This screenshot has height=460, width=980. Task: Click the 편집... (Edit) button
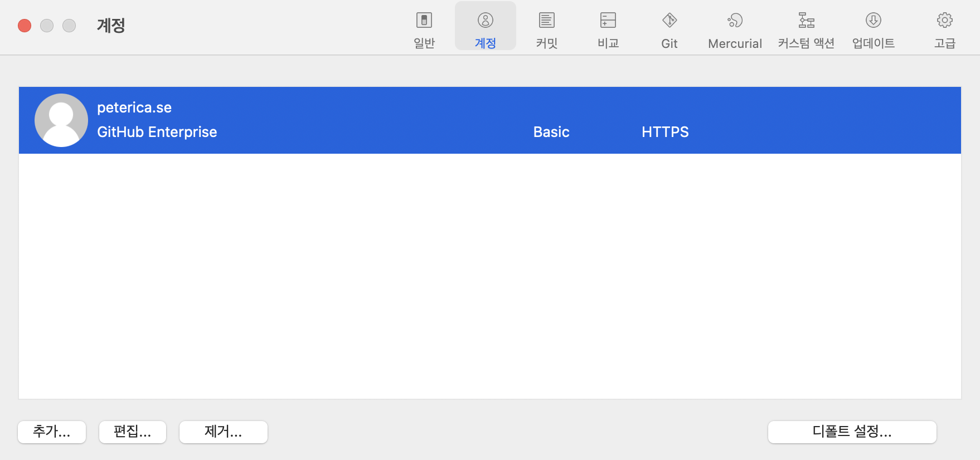coord(133,432)
